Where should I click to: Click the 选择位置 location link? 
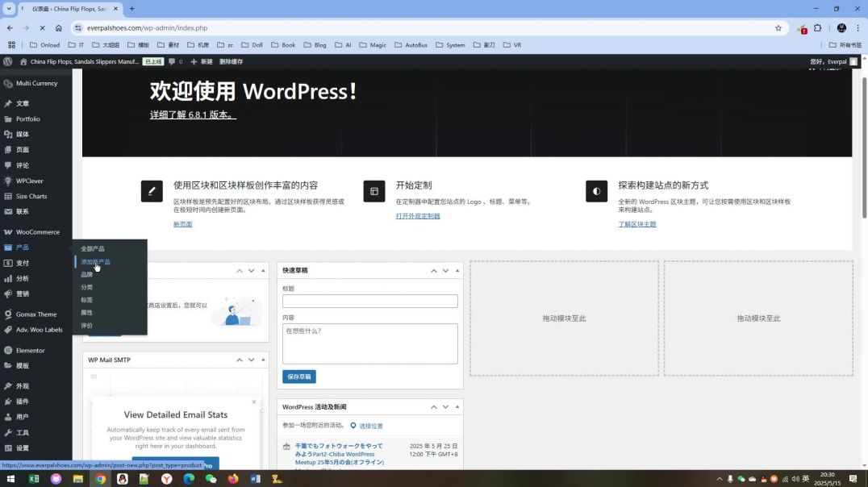tap(371, 426)
